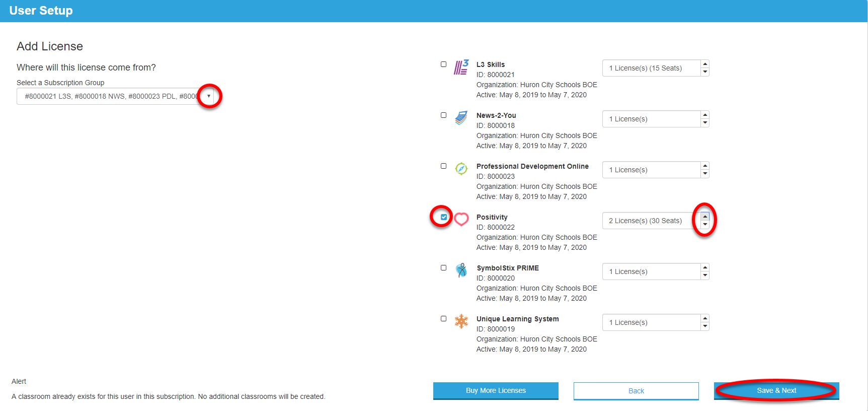Decrease SymbolStix PRIME license count
This screenshot has height=411, width=868.
[x=705, y=276]
